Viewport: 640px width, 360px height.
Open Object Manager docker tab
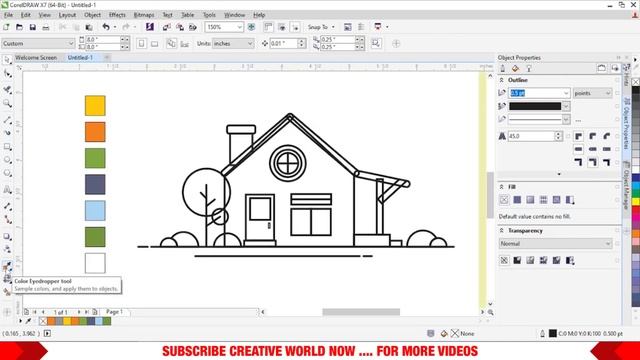point(626,185)
